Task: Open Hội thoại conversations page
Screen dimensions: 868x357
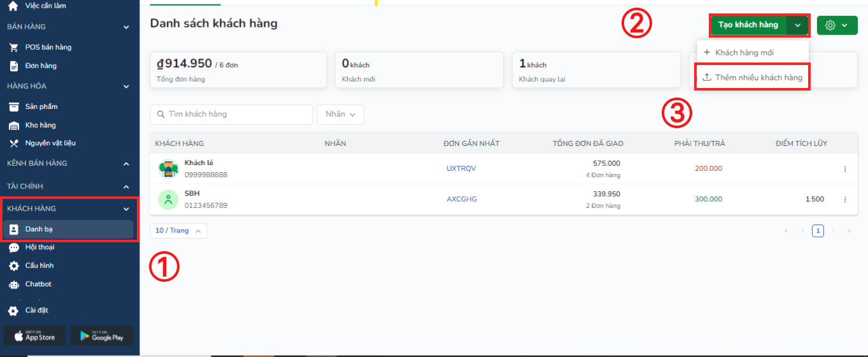Action: (39, 247)
